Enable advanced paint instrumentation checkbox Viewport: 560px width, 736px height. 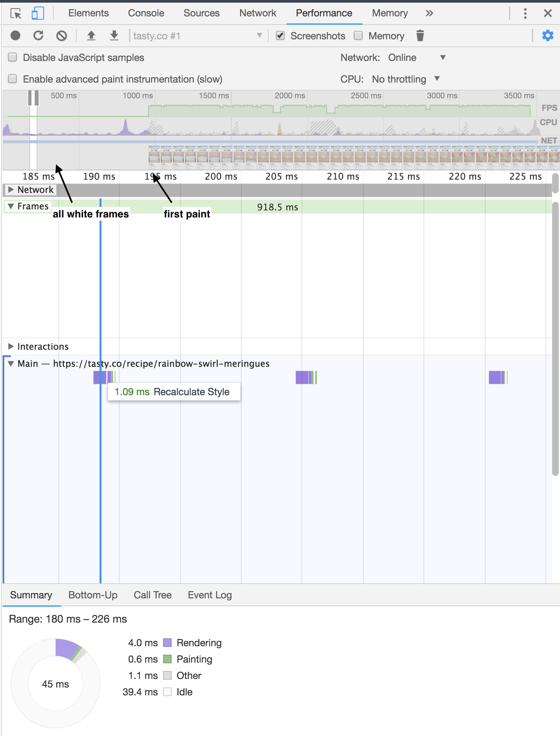(13, 79)
